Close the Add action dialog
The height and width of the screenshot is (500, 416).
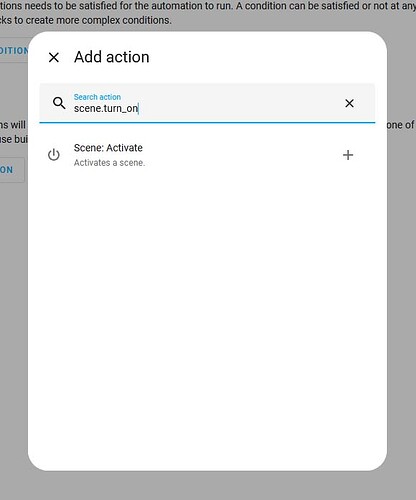(54, 57)
